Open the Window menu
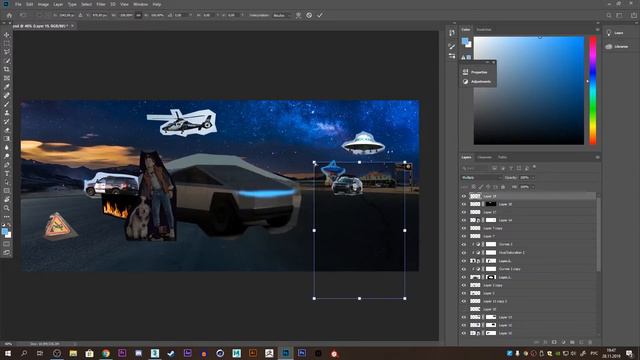Screen dimensions: 640x360 tap(140, 4)
